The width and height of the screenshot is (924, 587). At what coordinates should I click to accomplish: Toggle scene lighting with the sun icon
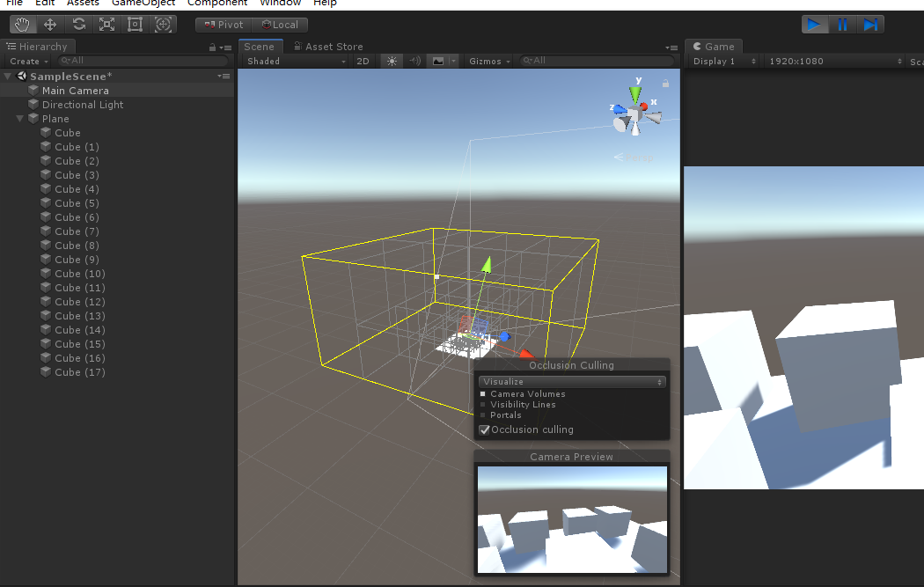pyautogui.click(x=392, y=61)
